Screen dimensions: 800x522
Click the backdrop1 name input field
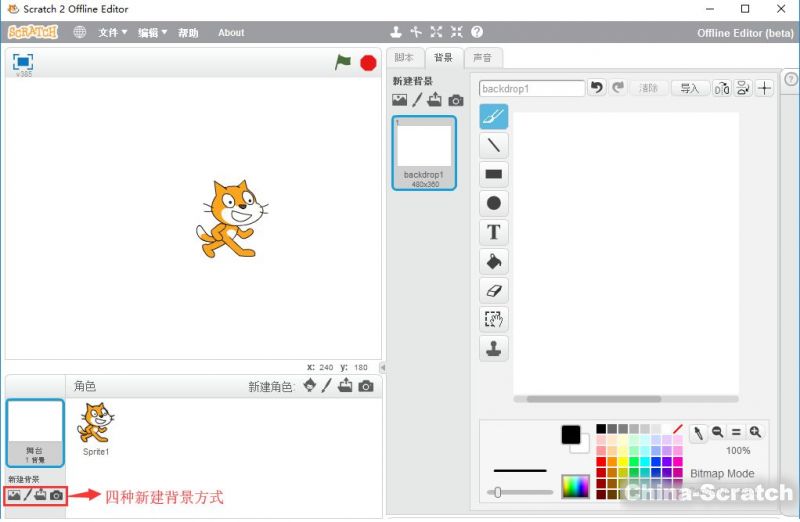pos(532,88)
